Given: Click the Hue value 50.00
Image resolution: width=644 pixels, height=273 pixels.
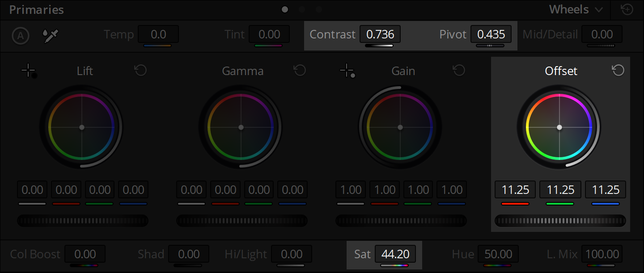Looking at the screenshot, I should [498, 254].
